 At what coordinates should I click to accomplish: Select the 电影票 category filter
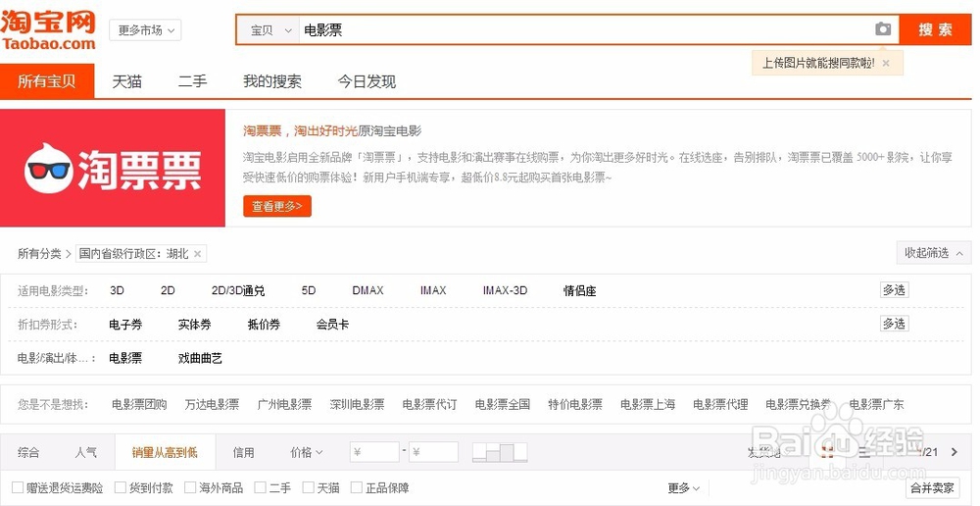pos(125,358)
